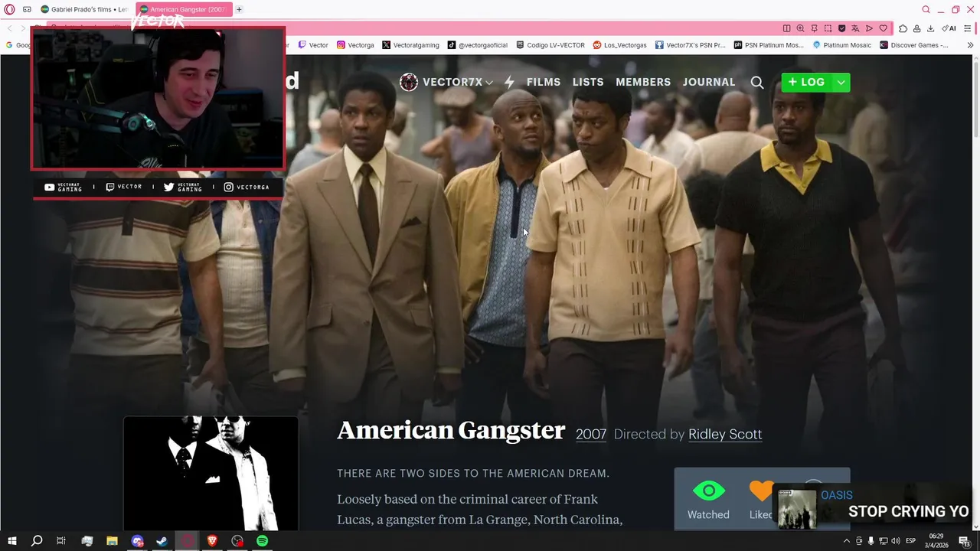This screenshot has width=980, height=551.
Task: Open the Vectorga Instagram bookmark
Action: pyautogui.click(x=355, y=45)
